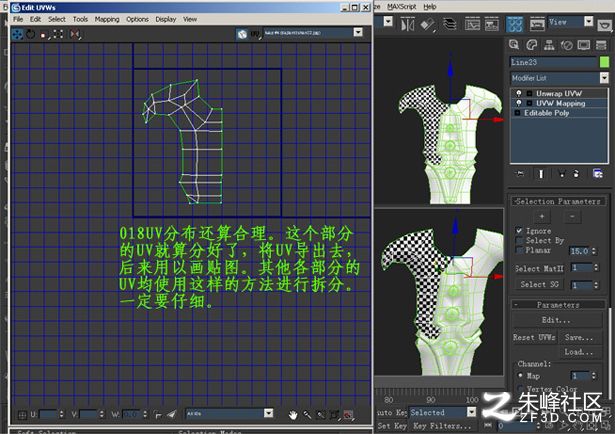
Task: Click Zoom Extents in Edit UVWs bottom bar
Action: coord(334,415)
